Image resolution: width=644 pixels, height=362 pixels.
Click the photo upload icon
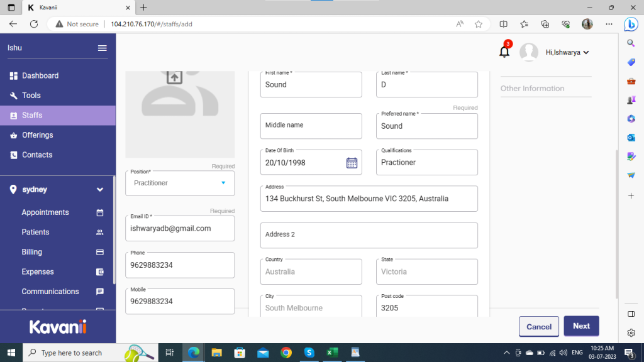[x=174, y=77]
